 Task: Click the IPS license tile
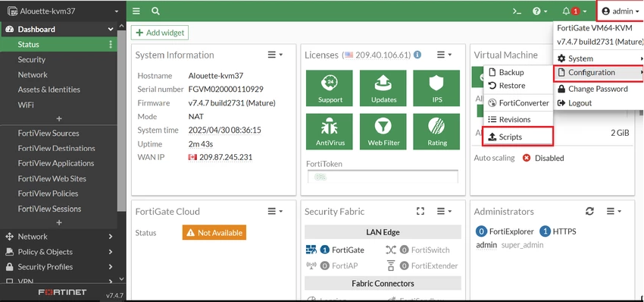pyautogui.click(x=437, y=88)
